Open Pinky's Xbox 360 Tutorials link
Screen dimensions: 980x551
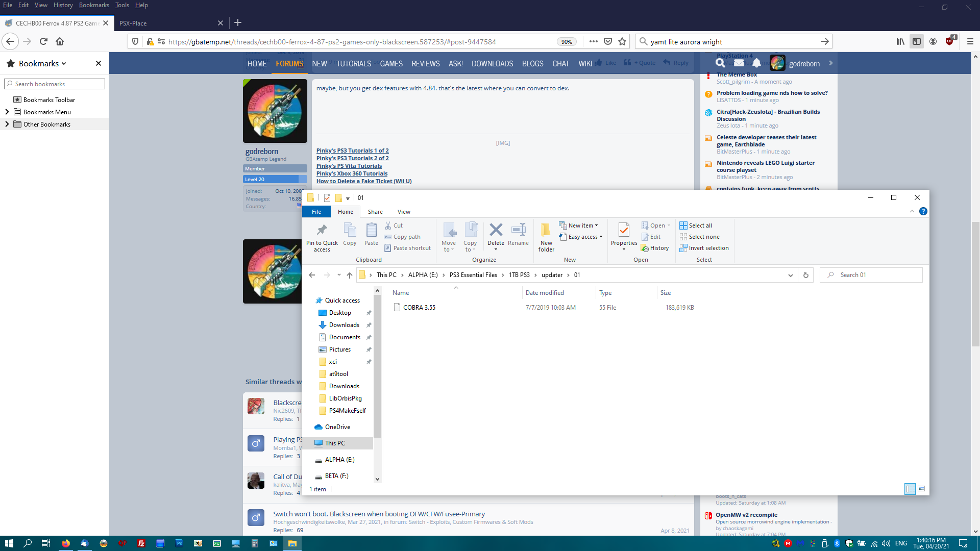pos(352,173)
